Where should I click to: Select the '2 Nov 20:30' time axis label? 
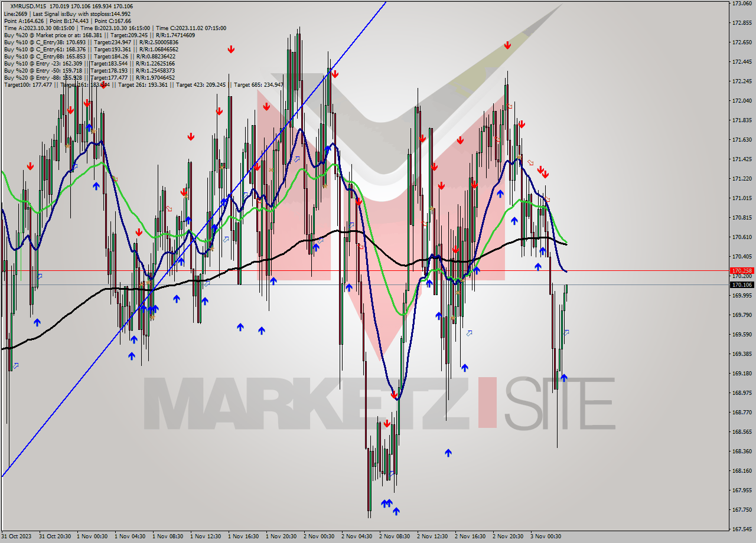point(508,537)
